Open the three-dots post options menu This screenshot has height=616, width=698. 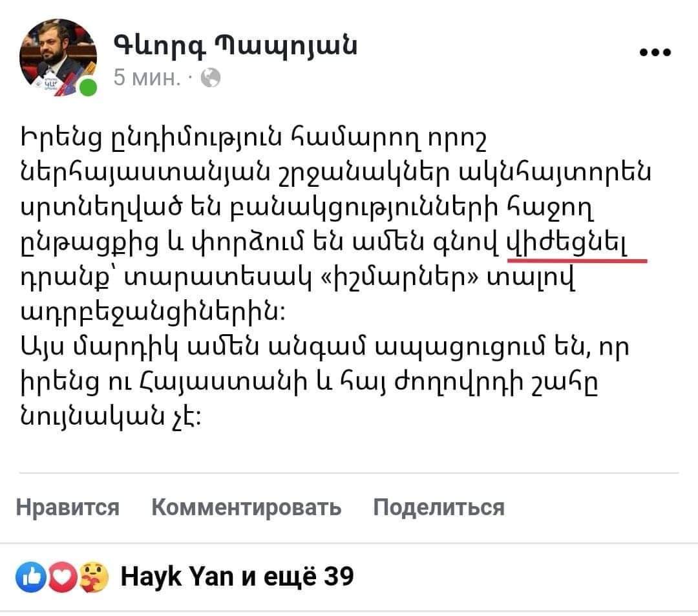point(655,53)
